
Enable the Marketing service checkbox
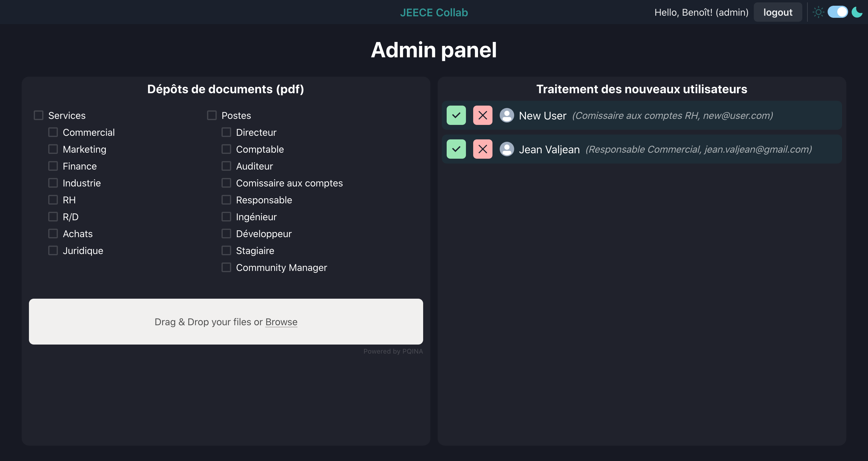(x=53, y=149)
